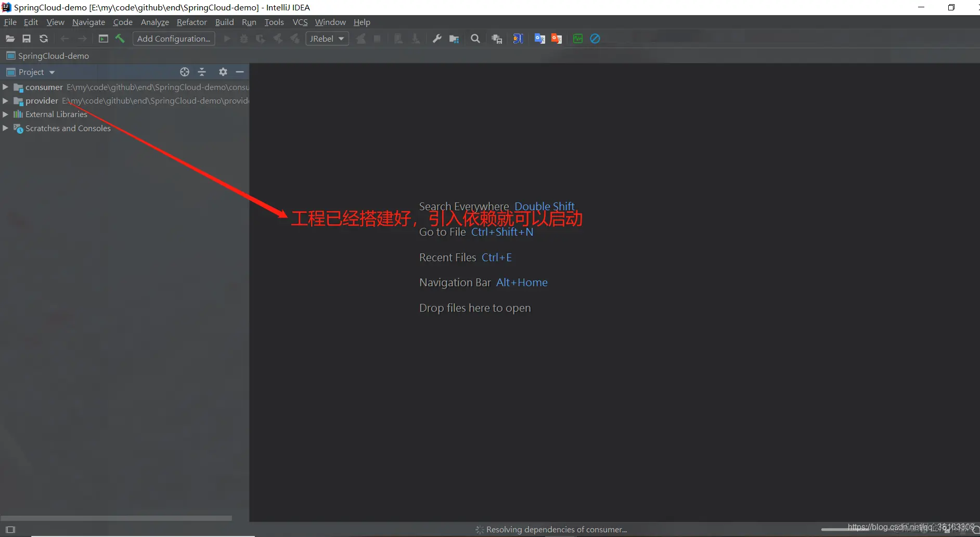Open the Build menu
Image resolution: width=980 pixels, height=537 pixels.
pos(224,22)
